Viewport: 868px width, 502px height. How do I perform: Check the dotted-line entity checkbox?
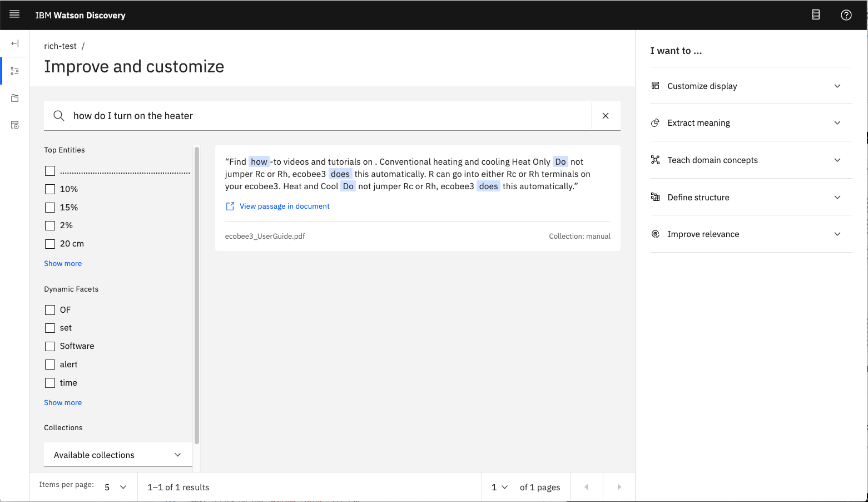tap(50, 171)
